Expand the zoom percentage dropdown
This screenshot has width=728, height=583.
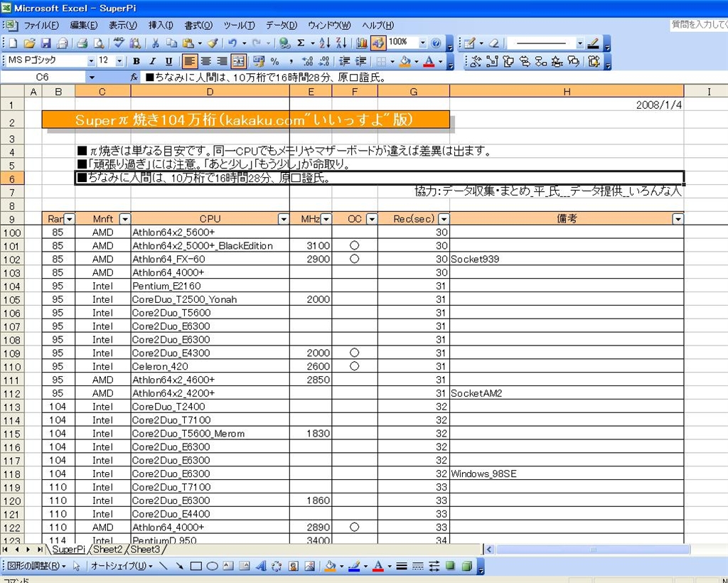pyautogui.click(x=422, y=43)
